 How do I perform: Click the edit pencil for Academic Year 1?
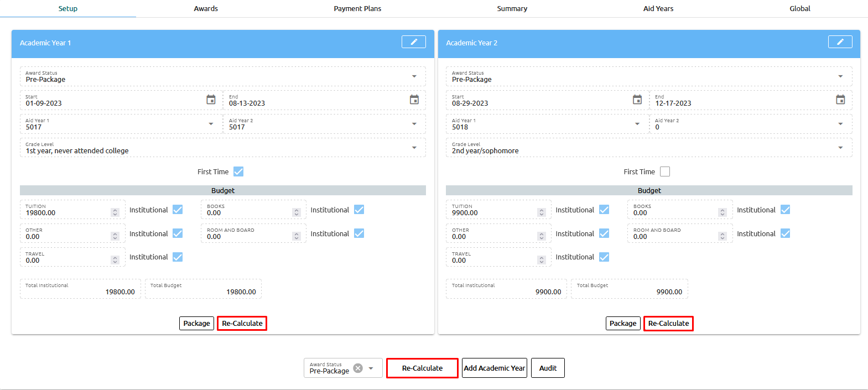point(413,42)
